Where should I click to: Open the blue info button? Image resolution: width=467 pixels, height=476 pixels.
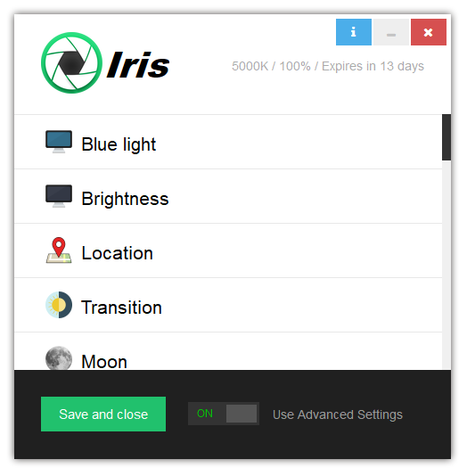(x=354, y=32)
